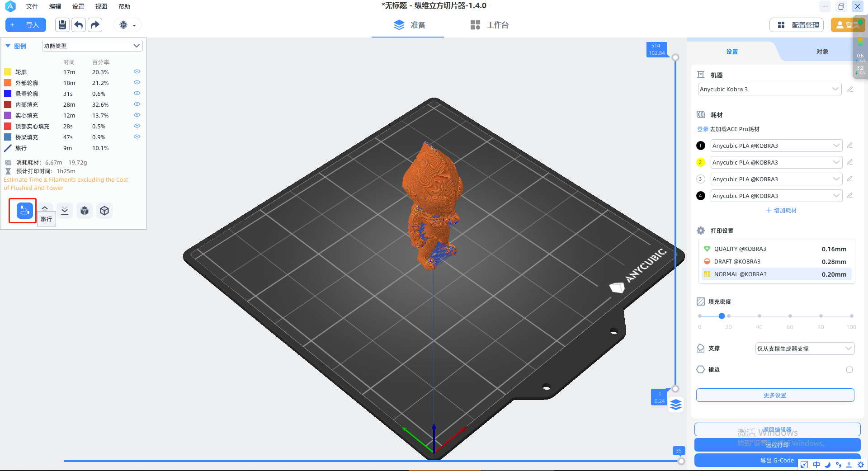Edit the Anycubic Kobra 3 machine pencil icon
Screen dimensions: 868x471
point(850,89)
